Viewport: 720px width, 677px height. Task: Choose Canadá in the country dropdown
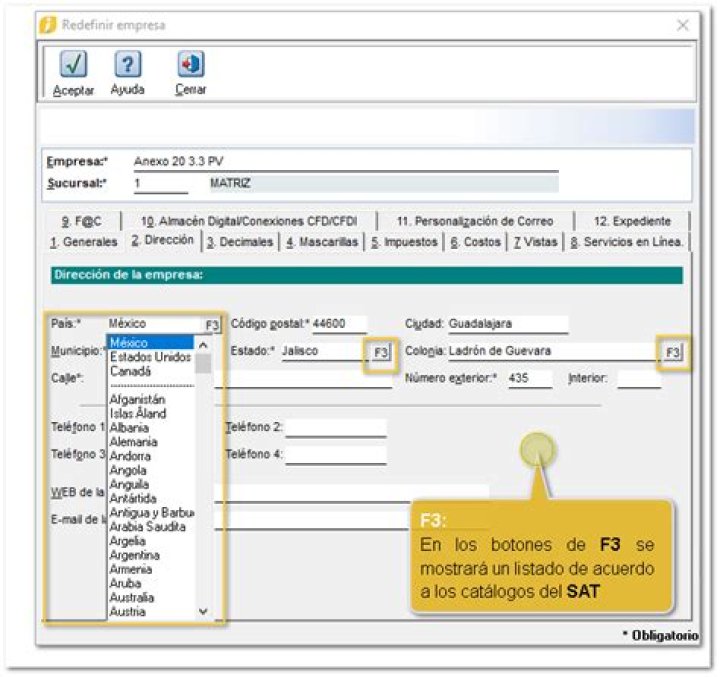131,371
